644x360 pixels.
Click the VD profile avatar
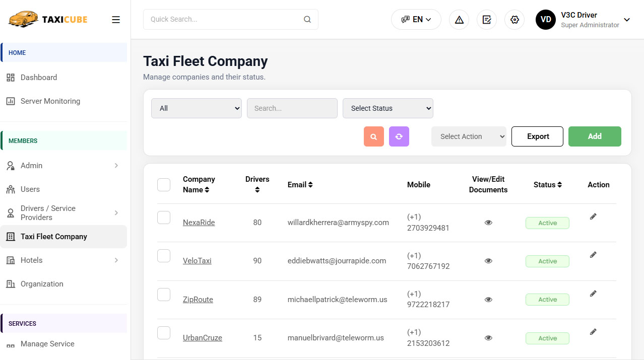point(546,20)
